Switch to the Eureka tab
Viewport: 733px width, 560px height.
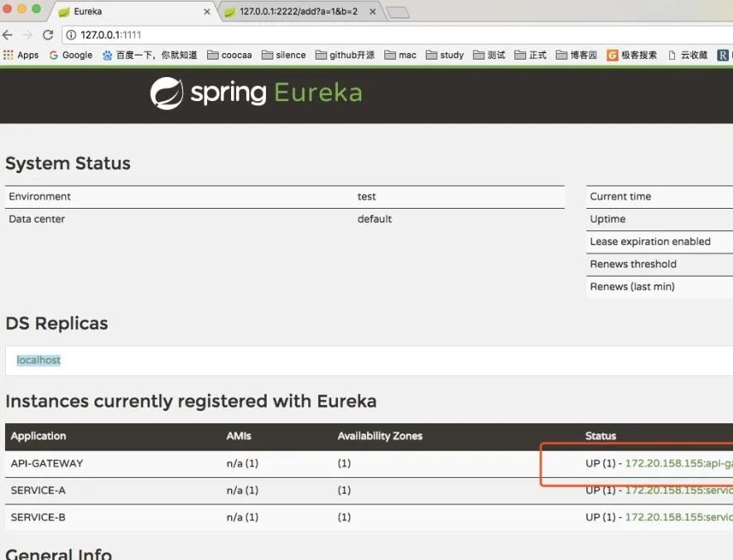tap(124, 12)
